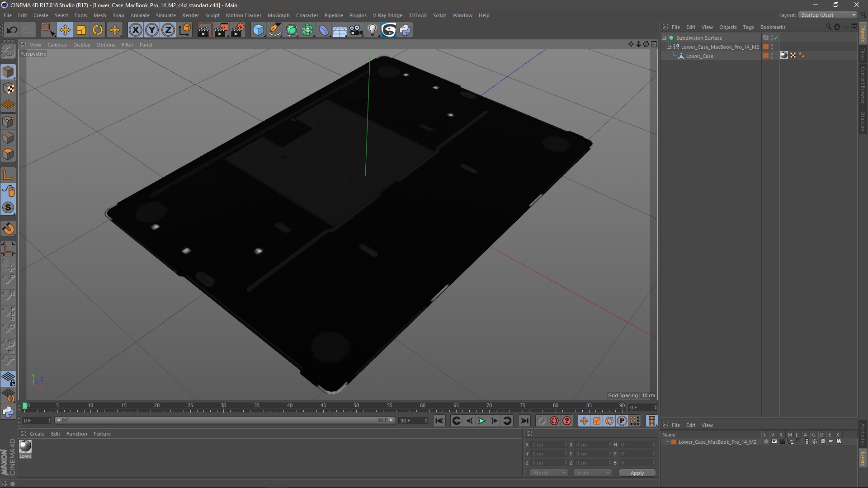868x488 pixels.
Task: Open the Structure side tab
Action: point(863,121)
